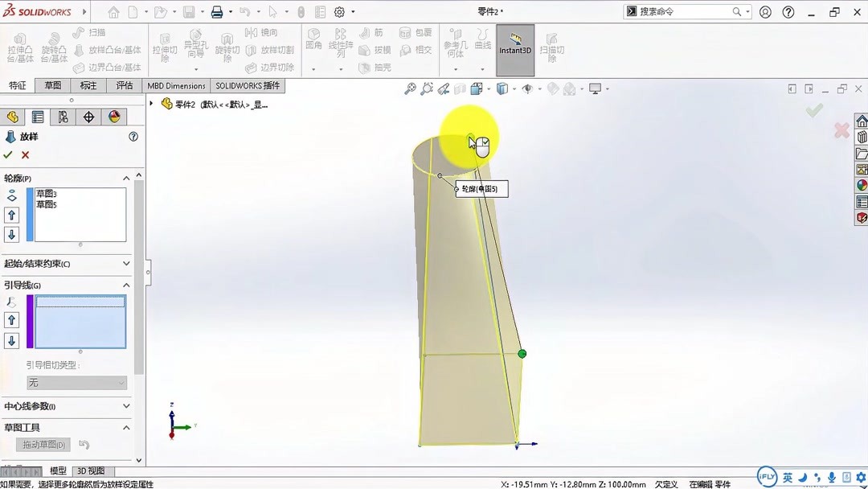Switch to the 草图 sketch tab

point(52,84)
